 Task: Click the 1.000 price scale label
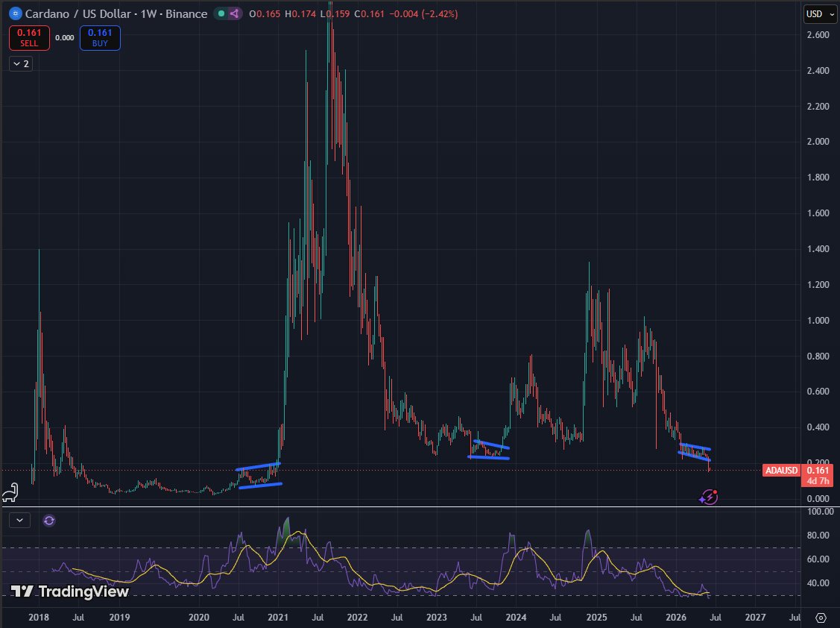click(x=818, y=320)
